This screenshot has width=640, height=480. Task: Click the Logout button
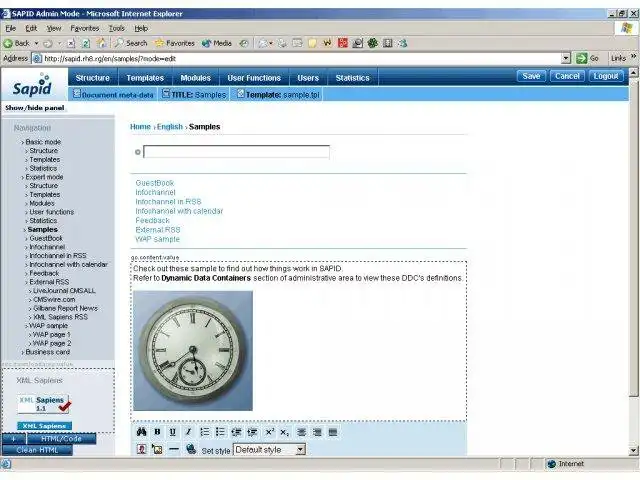606,76
